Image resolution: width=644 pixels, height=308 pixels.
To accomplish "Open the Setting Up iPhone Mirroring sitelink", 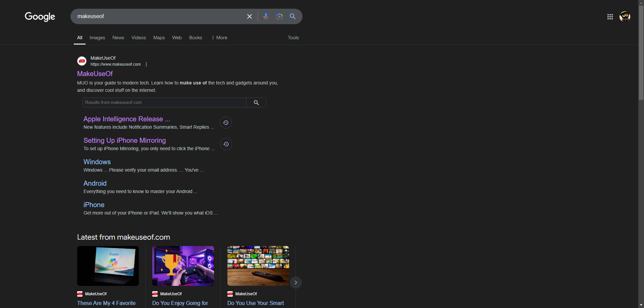I will (125, 140).
